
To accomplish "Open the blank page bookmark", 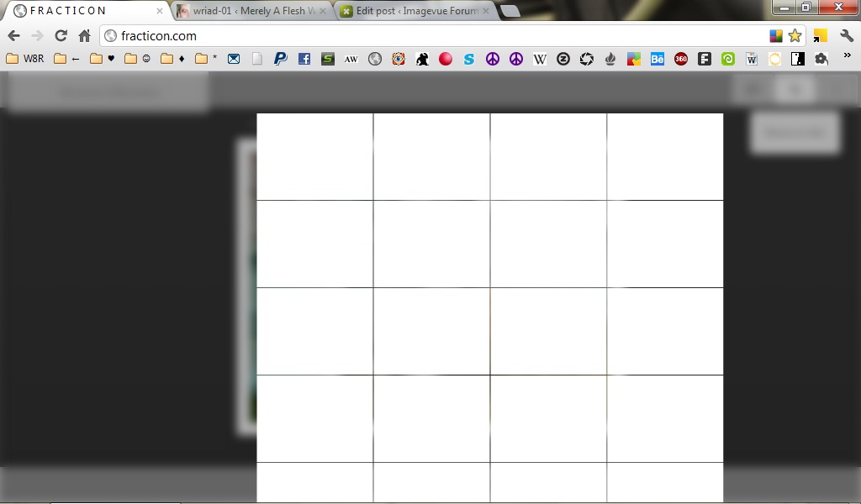I will tap(257, 59).
